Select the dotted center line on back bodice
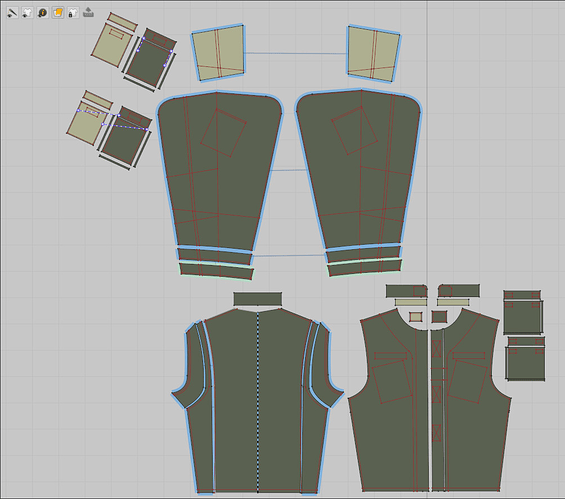The image size is (565, 499). (258, 402)
